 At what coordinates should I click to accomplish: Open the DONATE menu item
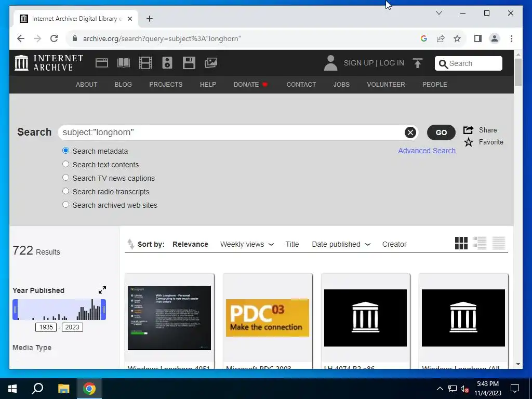coord(251,85)
